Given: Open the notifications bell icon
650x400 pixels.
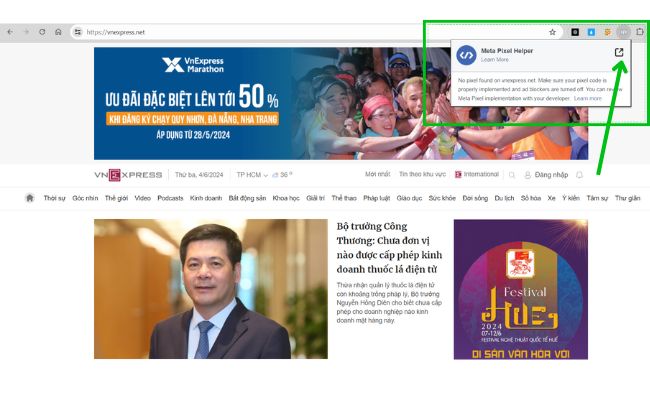Looking at the screenshot, I should [x=579, y=175].
